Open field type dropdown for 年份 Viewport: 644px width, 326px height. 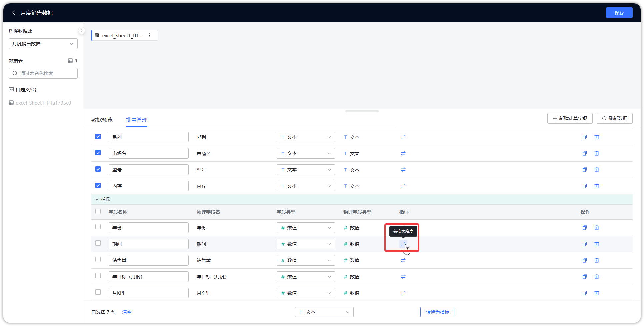[x=306, y=228]
